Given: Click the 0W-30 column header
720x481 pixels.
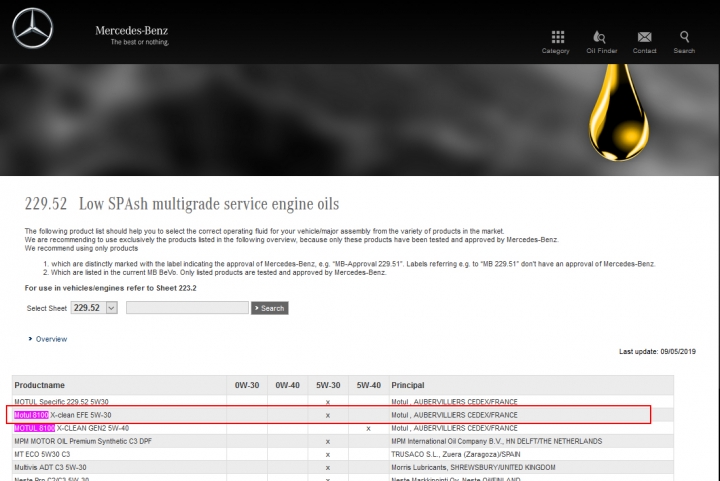Looking at the screenshot, I should point(247,385).
